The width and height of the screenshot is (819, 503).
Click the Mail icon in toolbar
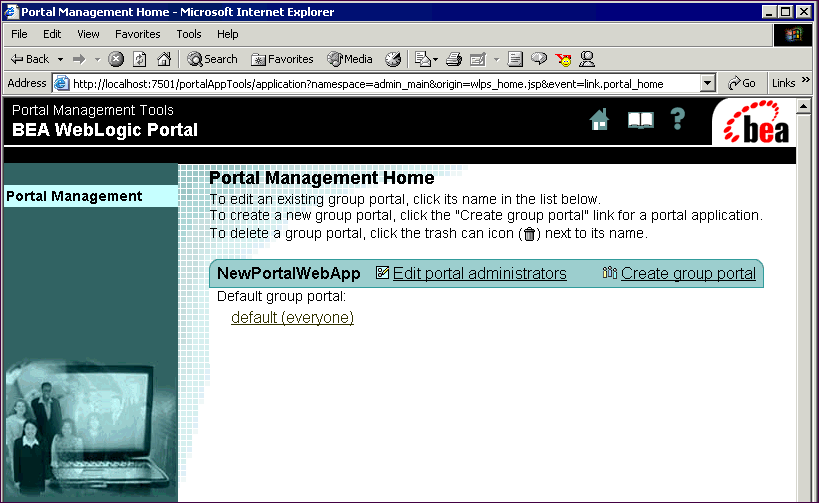coord(422,59)
